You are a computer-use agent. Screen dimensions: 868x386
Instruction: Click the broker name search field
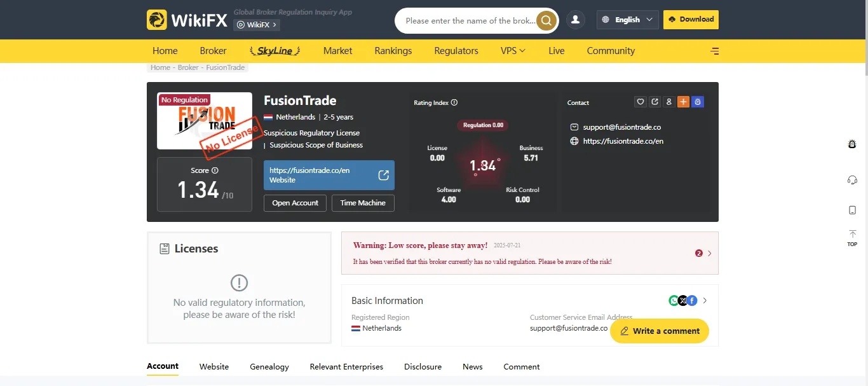(x=470, y=20)
